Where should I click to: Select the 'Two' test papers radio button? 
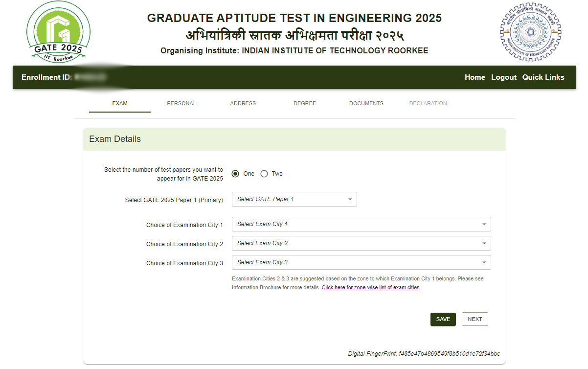click(x=264, y=173)
